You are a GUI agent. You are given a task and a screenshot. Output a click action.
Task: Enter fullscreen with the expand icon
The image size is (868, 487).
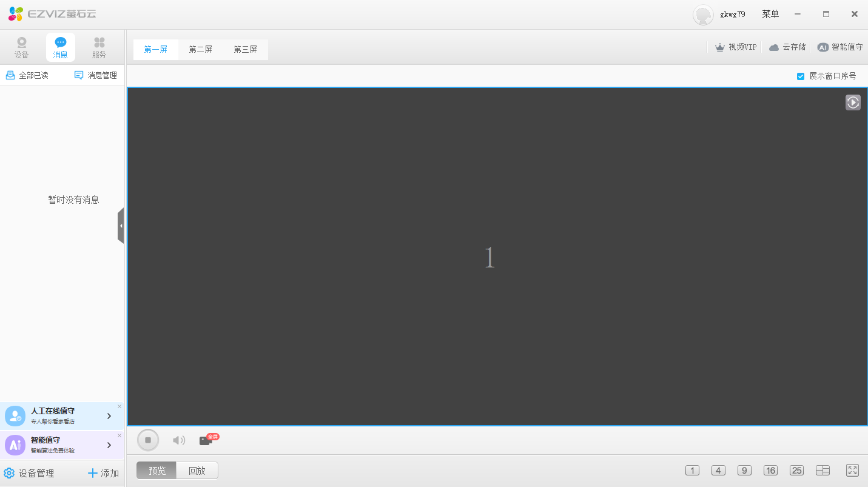coord(852,471)
